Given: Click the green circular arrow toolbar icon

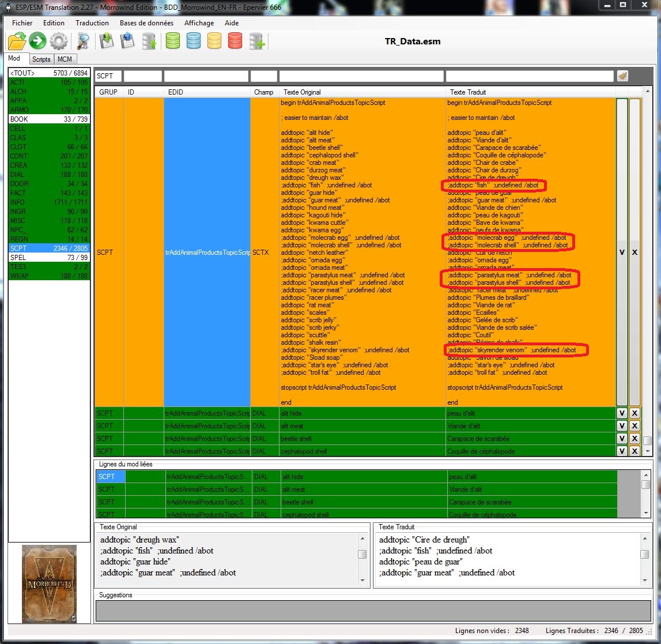Looking at the screenshot, I should [37, 41].
